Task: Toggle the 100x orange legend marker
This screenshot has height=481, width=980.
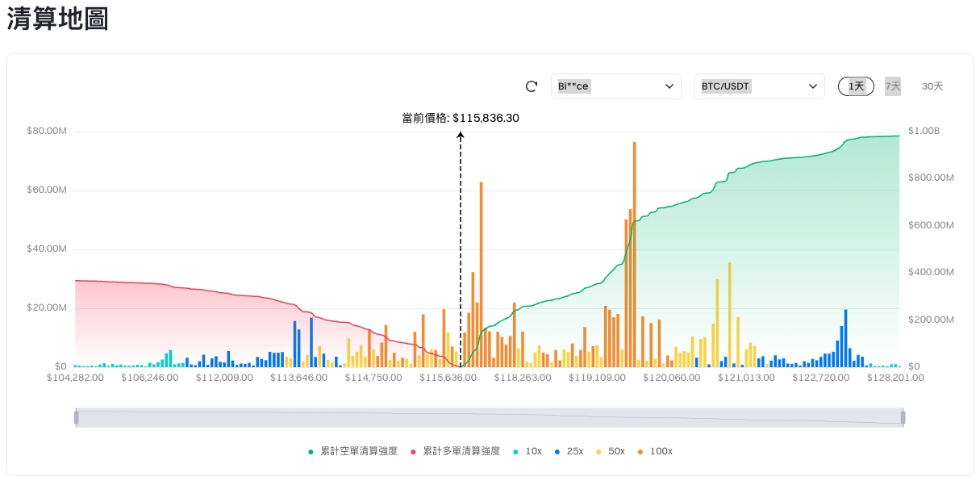Action: tap(655, 451)
